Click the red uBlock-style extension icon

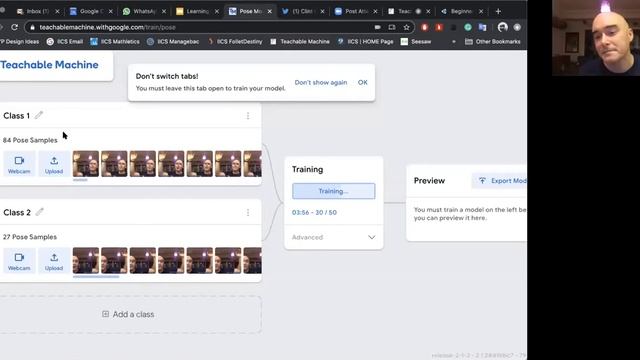point(424,27)
